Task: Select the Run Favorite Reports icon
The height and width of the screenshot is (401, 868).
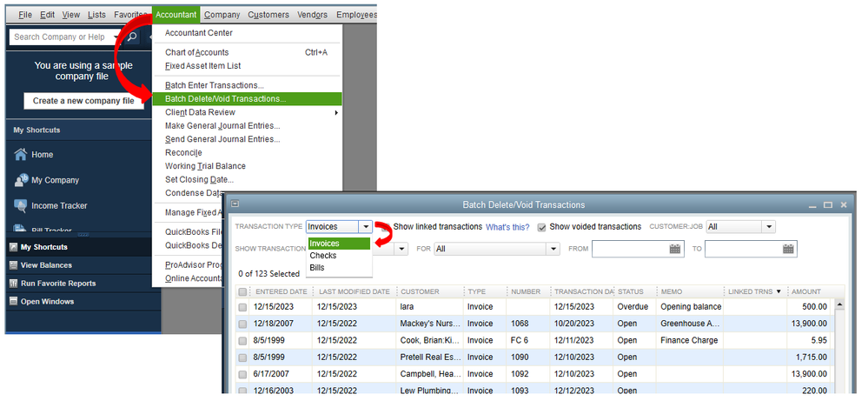Action: [14, 284]
